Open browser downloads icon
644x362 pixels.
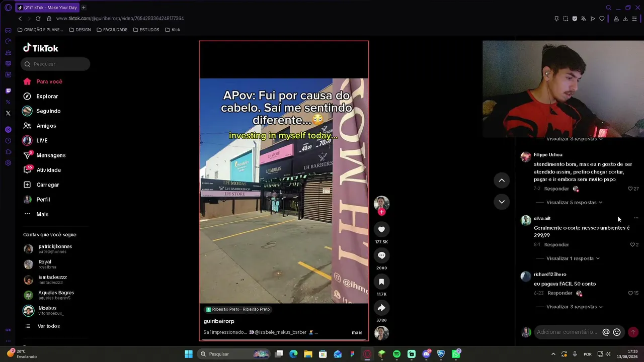click(625, 19)
